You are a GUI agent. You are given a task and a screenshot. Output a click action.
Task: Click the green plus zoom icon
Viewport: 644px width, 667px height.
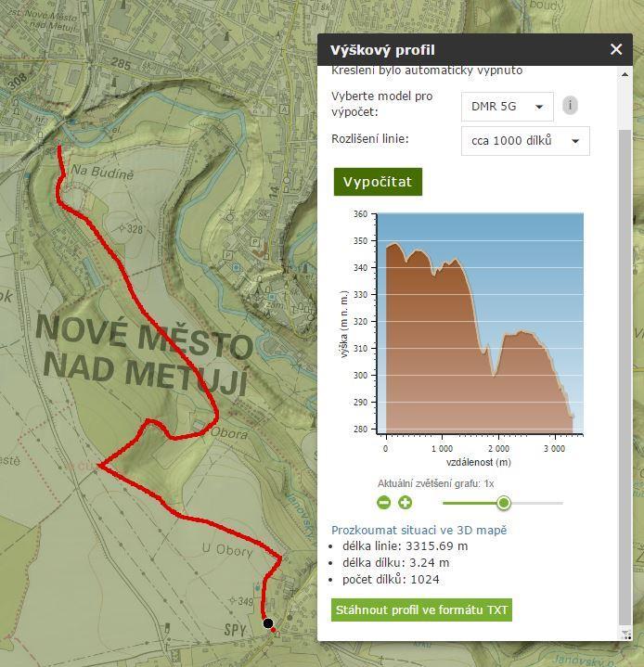[x=406, y=503]
